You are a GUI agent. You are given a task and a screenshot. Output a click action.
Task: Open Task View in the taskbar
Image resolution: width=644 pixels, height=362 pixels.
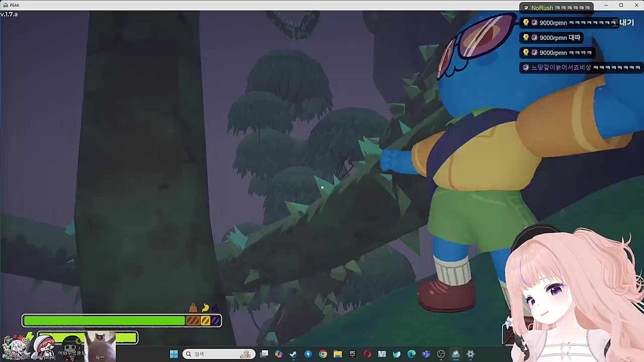pos(264,354)
